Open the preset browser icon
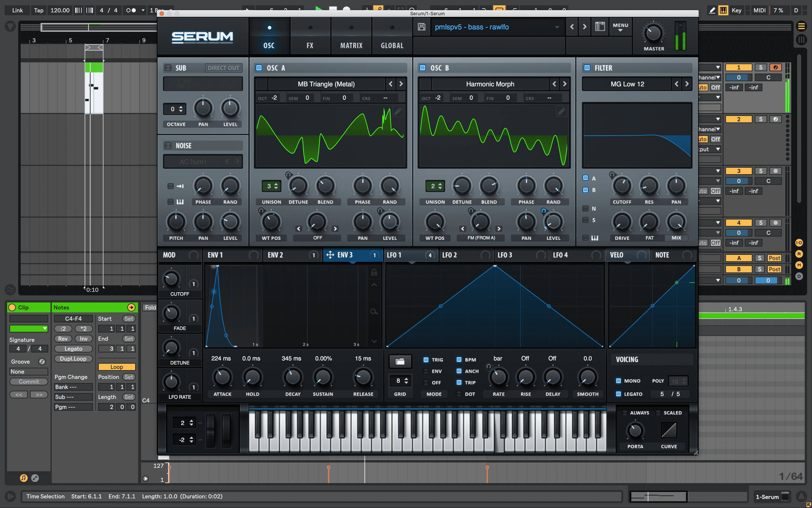Image resolution: width=812 pixels, height=508 pixels. (600, 27)
